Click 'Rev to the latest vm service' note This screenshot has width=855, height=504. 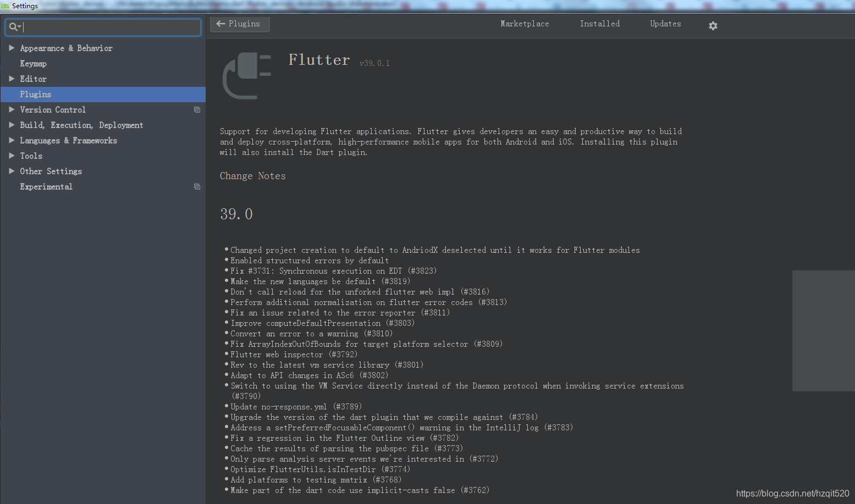tap(327, 365)
